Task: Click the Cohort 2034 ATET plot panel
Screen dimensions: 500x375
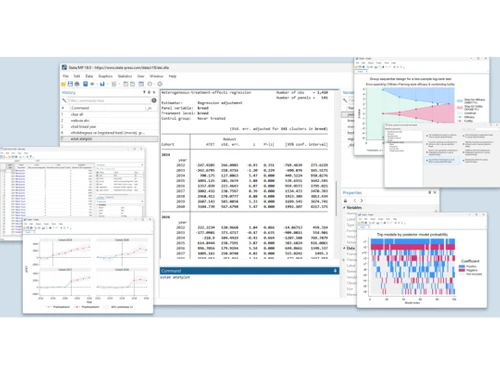Action: coord(65,251)
